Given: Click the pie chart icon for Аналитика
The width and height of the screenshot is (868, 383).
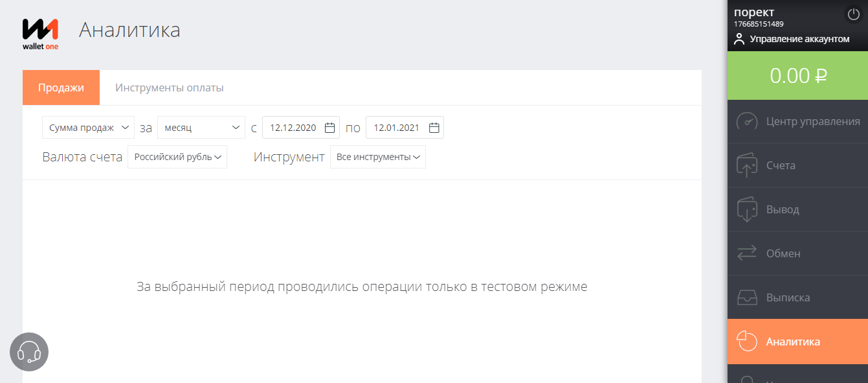Looking at the screenshot, I should [747, 342].
